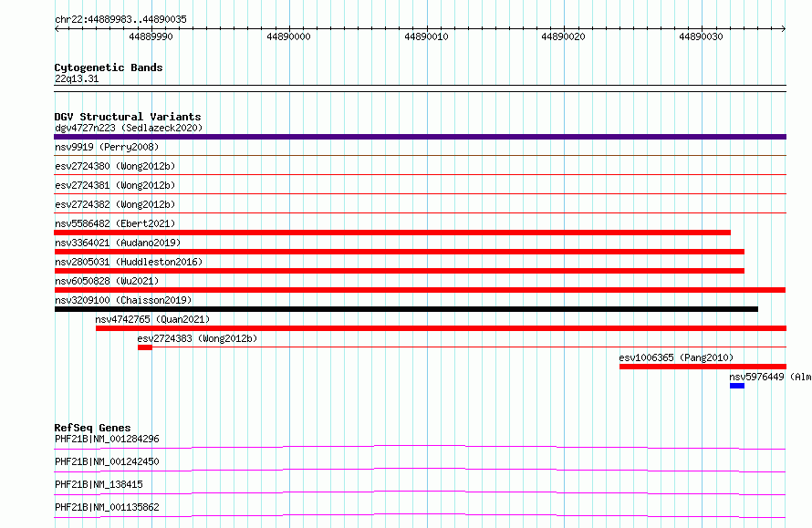Select the small blue nsv5976449 block
This screenshot has height=528, width=812.
737,386
